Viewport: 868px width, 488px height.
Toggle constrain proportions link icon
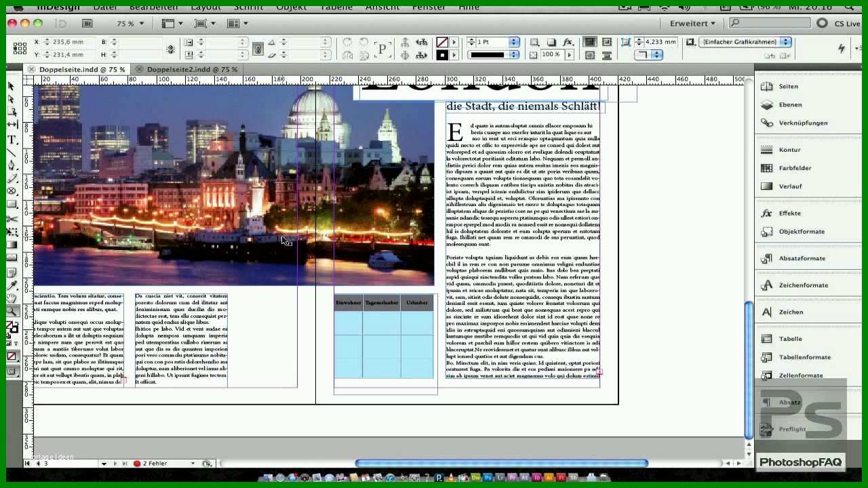[170, 49]
